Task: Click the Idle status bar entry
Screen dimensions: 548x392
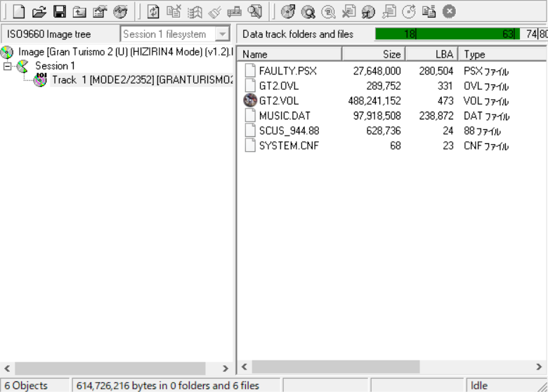Action: 479,386
